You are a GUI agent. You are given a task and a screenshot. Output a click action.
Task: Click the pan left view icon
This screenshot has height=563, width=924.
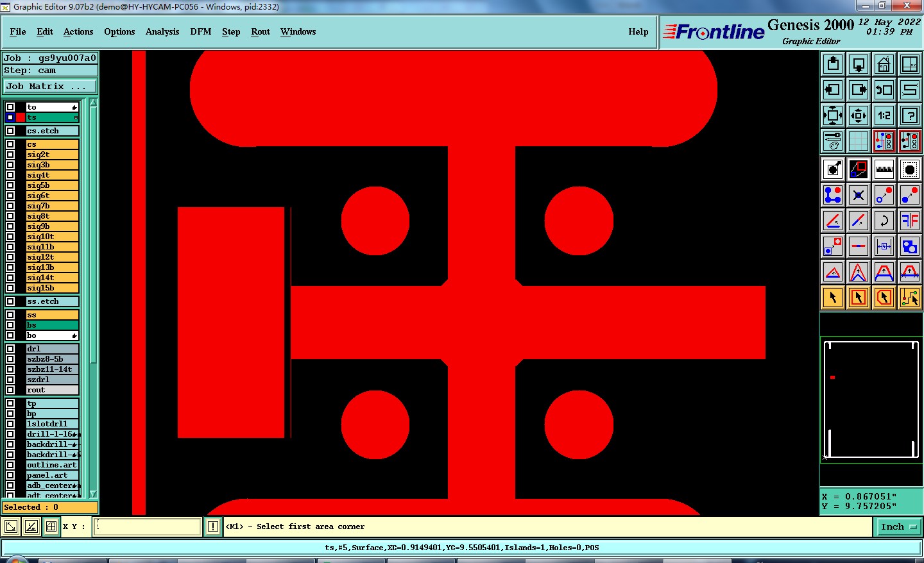coord(833,90)
